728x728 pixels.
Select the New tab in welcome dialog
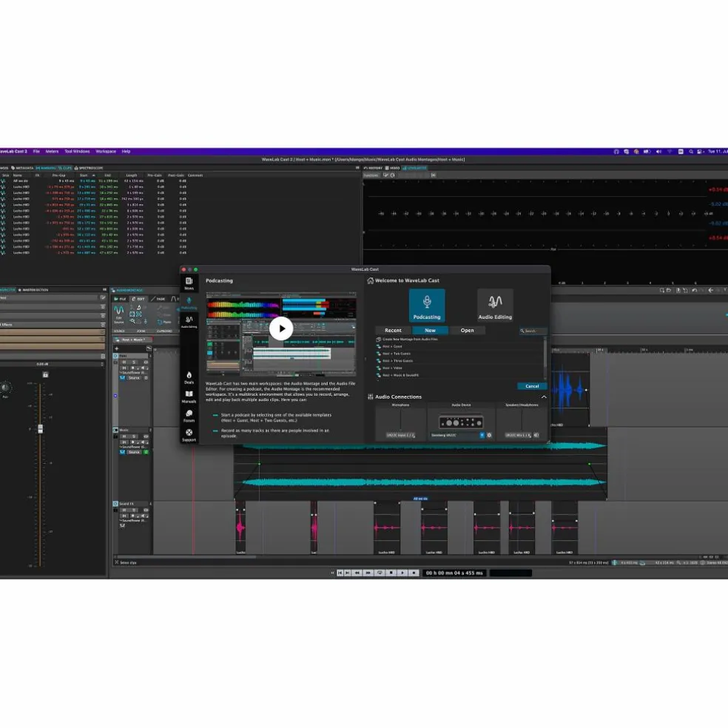point(430,330)
